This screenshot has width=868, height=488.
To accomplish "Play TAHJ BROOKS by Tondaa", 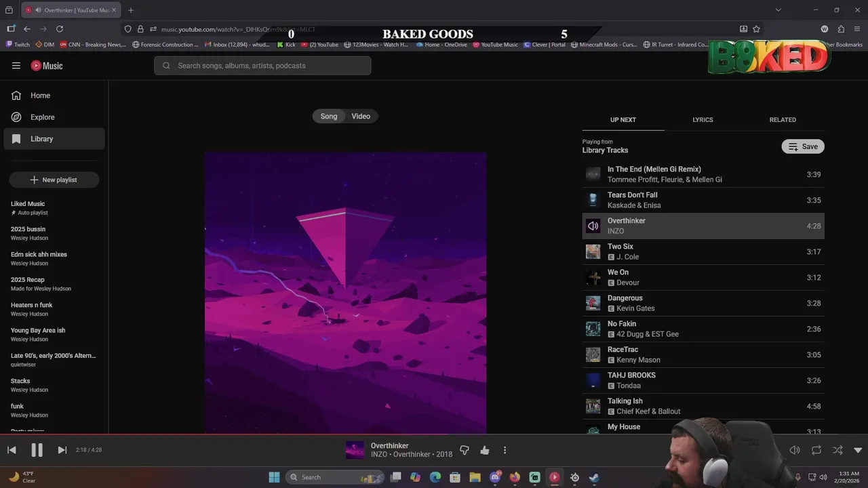I will point(703,380).
